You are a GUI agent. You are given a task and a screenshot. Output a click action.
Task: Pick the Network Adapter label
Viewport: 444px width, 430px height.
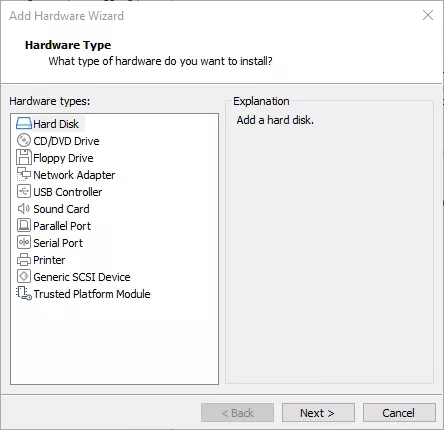coord(74,175)
